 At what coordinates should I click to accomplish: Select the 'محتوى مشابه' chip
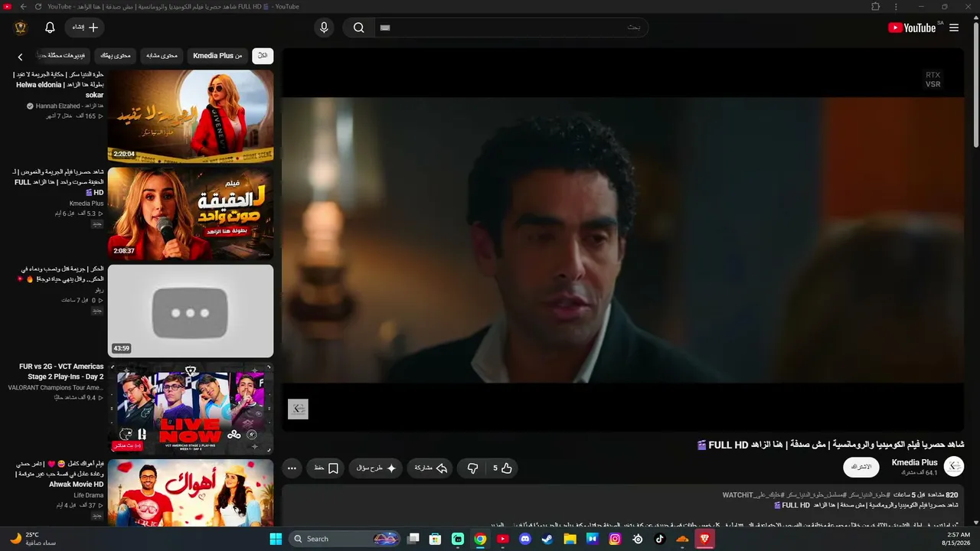pos(162,56)
